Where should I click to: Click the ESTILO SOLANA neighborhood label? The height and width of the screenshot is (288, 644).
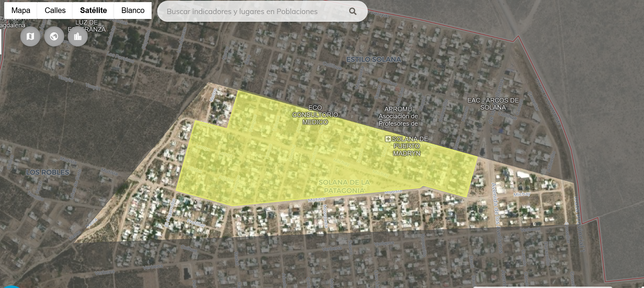373,59
